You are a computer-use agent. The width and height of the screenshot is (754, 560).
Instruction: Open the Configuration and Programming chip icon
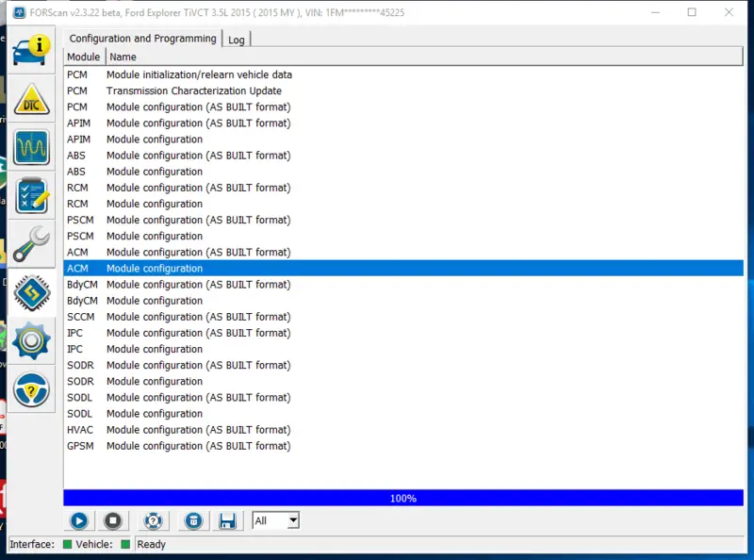click(x=31, y=292)
